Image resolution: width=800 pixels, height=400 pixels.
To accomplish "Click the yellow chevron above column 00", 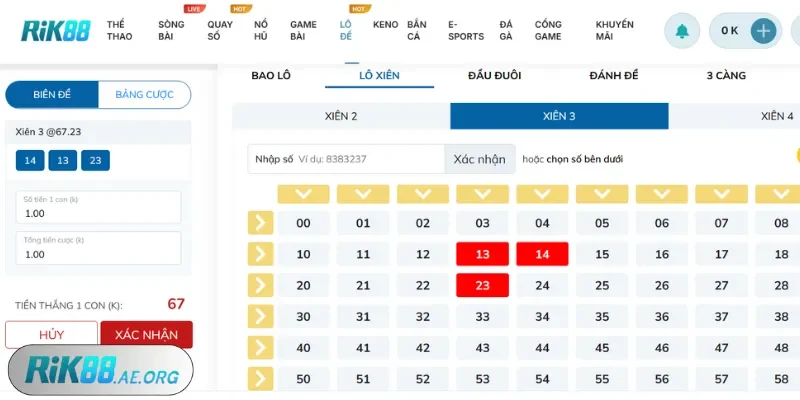I will click(303, 194).
